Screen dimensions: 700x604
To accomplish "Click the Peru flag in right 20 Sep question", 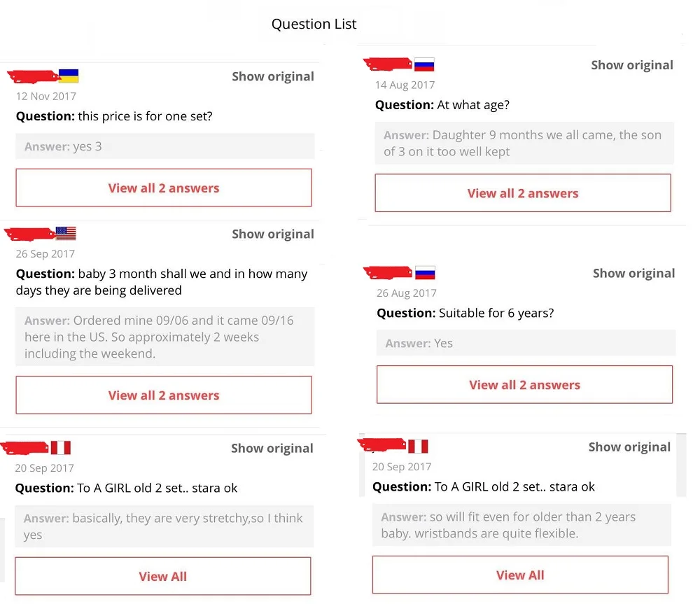I will point(419,446).
